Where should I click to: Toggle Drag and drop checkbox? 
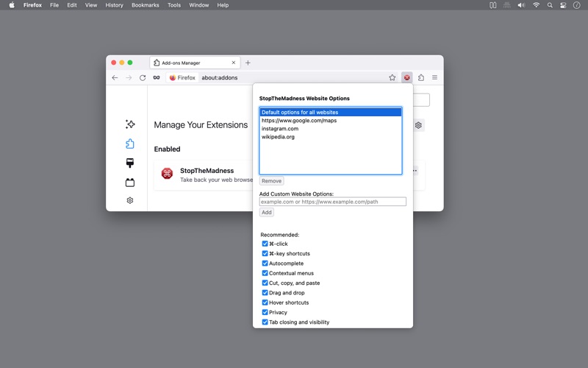265,292
